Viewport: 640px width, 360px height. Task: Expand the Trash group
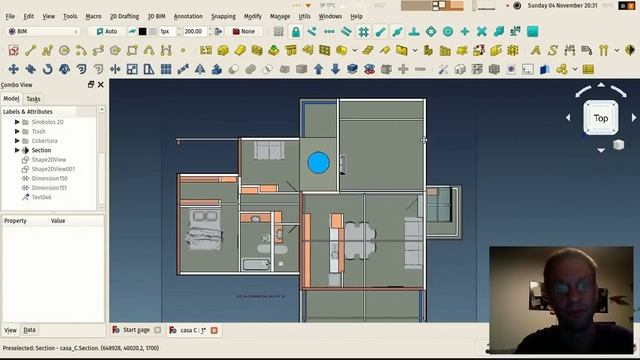[17, 131]
